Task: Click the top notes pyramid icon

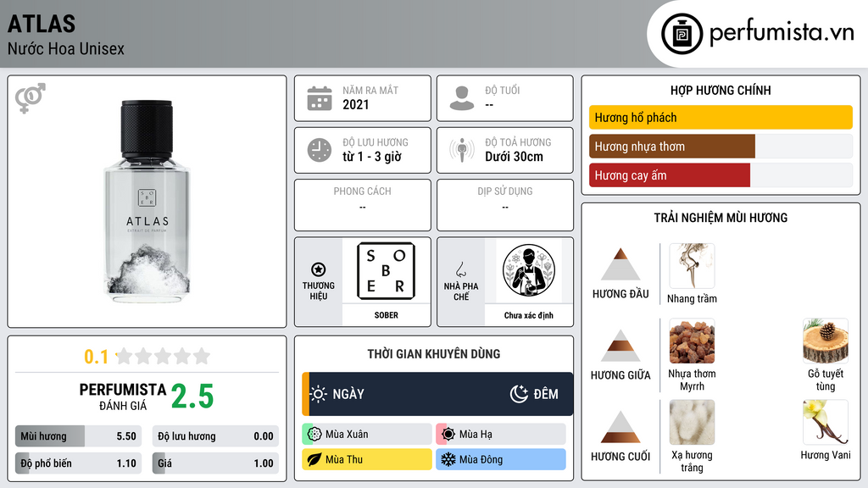Action: coord(620,264)
